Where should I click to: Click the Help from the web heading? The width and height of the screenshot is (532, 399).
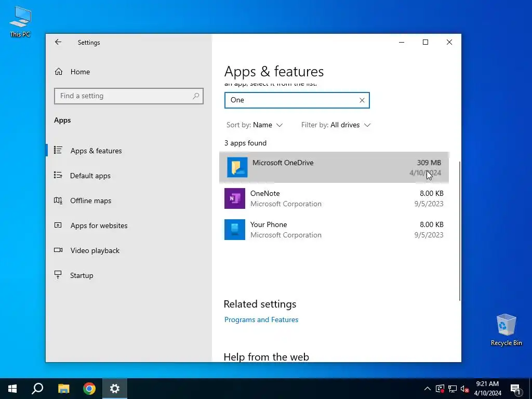coord(267,357)
